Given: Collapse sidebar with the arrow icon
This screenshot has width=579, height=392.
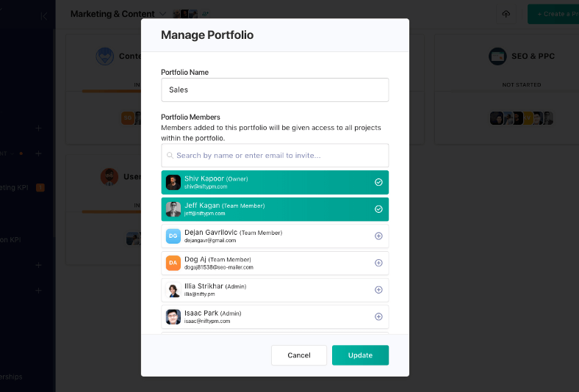Looking at the screenshot, I should (43, 16).
